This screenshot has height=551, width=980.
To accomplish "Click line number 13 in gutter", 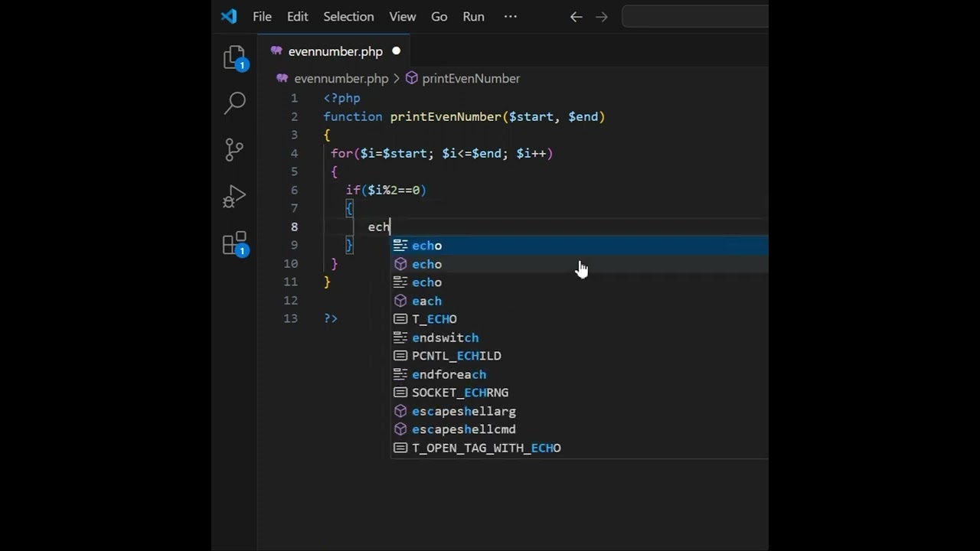I will (290, 318).
